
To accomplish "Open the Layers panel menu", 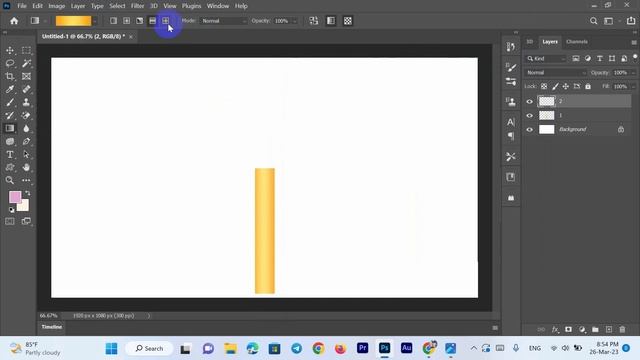I will pos(633,42).
